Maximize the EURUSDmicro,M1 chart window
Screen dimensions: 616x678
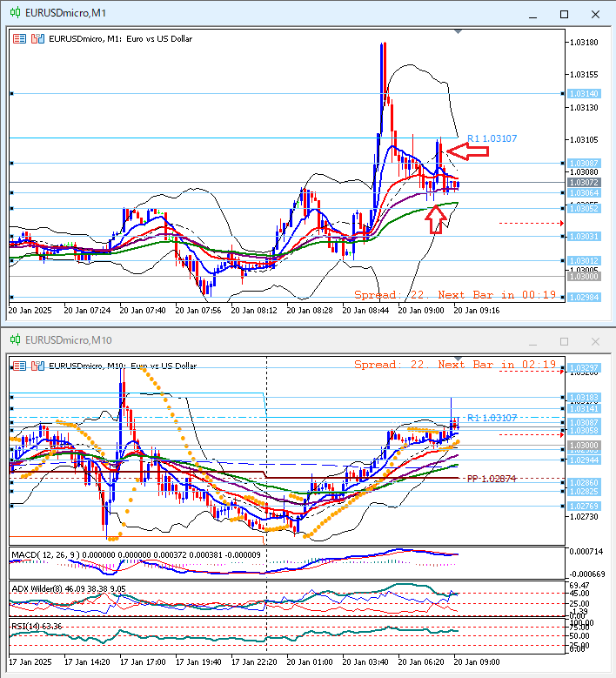pos(564,14)
